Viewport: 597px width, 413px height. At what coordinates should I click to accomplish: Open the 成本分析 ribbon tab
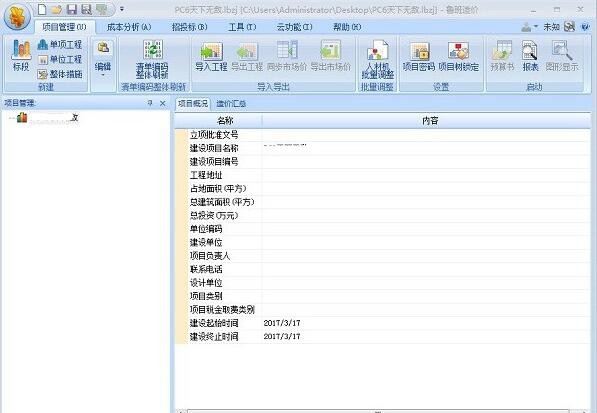point(129,27)
